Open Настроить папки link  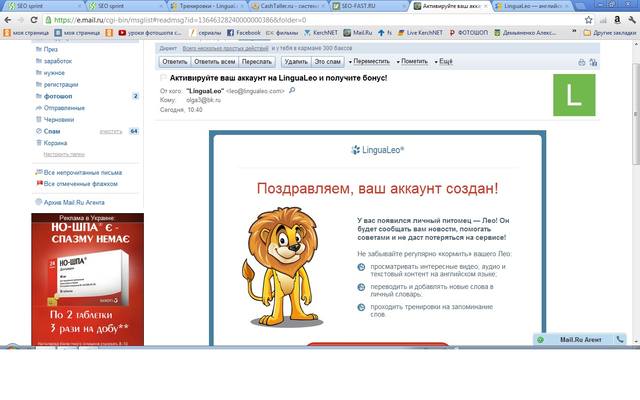point(64,155)
